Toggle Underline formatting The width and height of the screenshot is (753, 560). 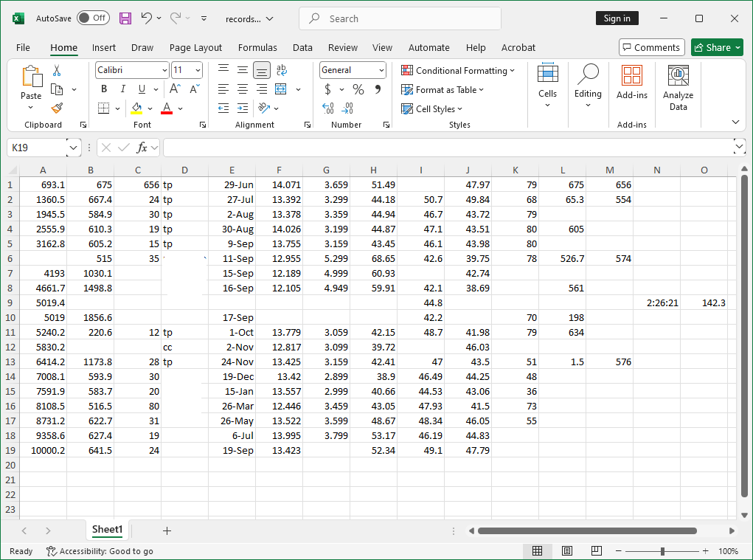(142, 89)
